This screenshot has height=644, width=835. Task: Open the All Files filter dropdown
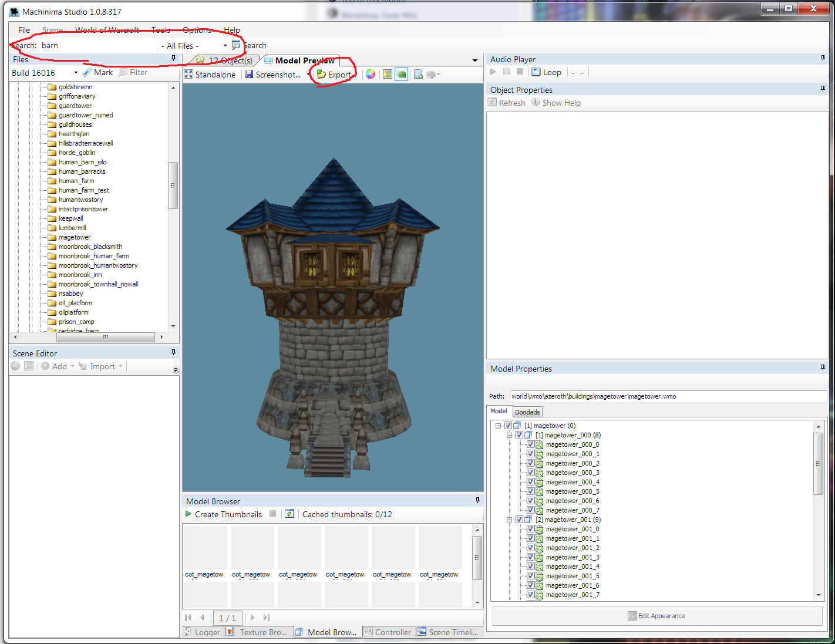[225, 46]
